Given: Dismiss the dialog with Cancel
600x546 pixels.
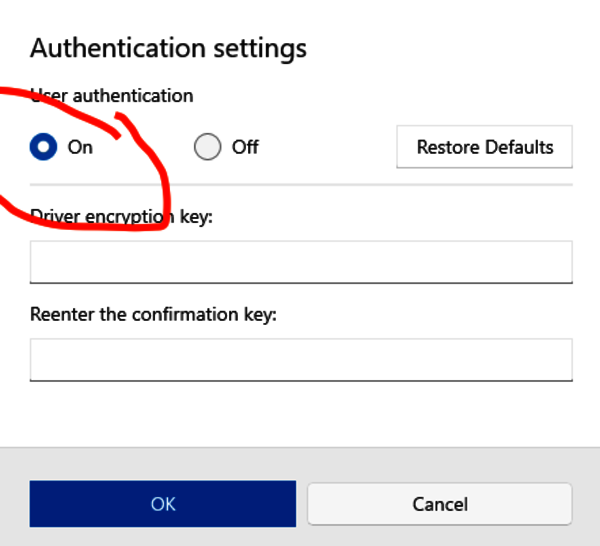Looking at the screenshot, I should 439,504.
